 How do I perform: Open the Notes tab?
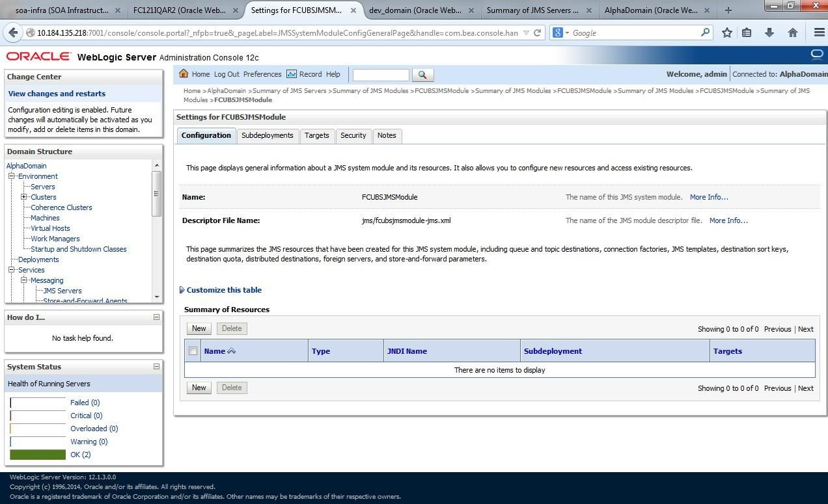[387, 135]
